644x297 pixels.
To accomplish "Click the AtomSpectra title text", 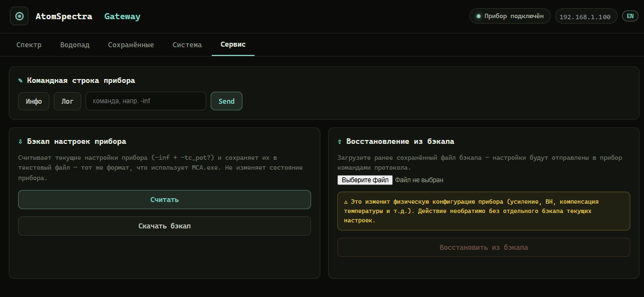I will (64, 16).
